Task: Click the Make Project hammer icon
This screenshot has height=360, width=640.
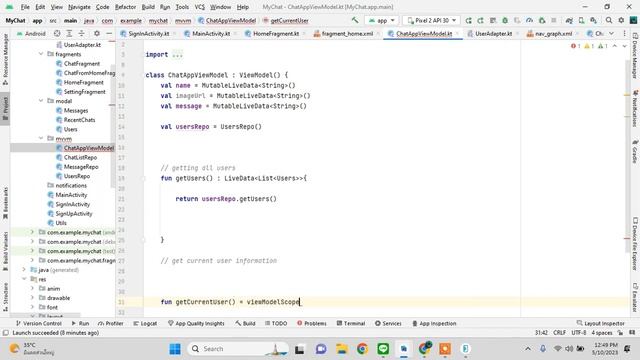Action: (355, 20)
